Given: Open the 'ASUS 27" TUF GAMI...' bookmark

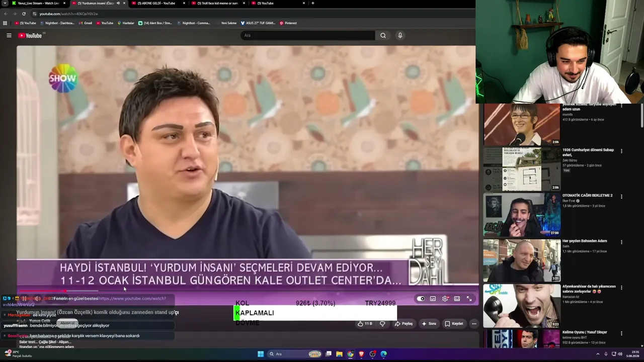Looking at the screenshot, I should coord(258,23).
